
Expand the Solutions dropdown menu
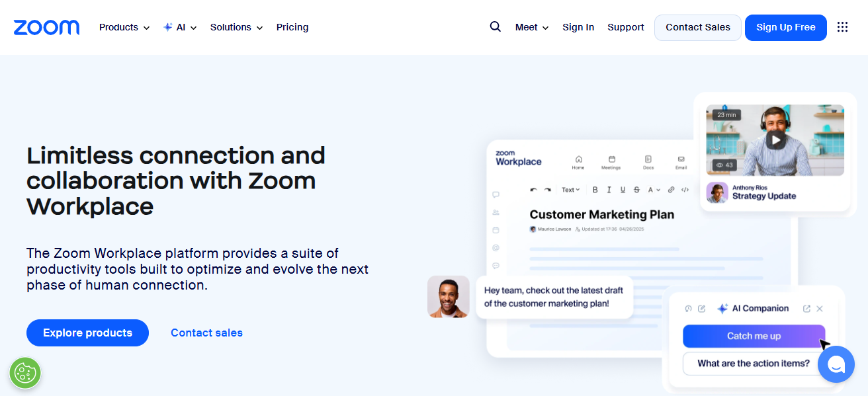pos(237,27)
